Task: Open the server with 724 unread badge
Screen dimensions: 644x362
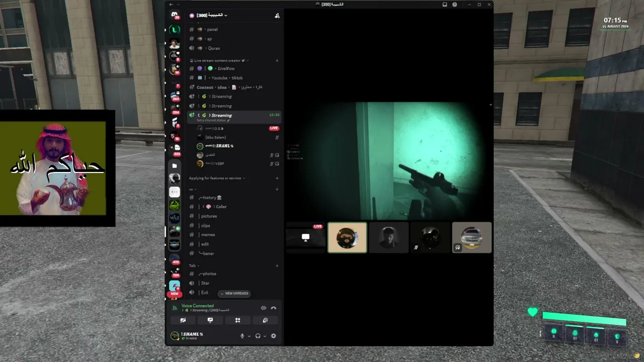Action: coord(175,272)
